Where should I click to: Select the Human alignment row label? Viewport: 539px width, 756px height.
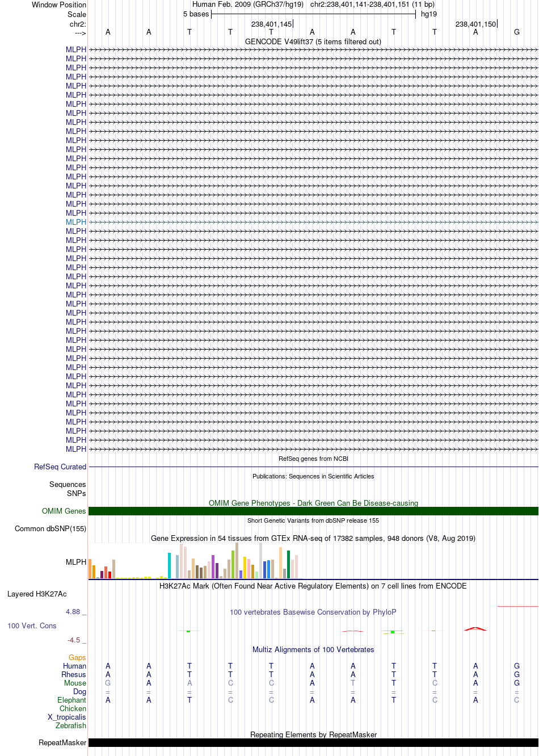pyautogui.click(x=75, y=666)
